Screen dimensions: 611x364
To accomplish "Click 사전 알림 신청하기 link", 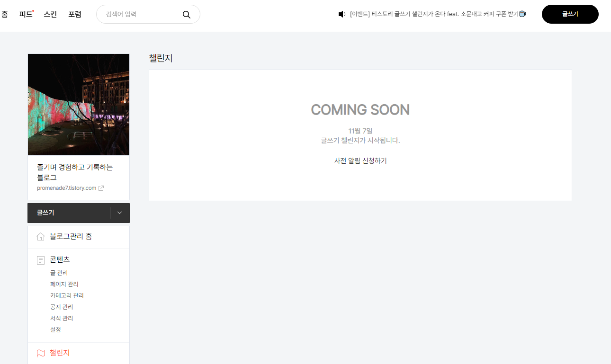I will pyautogui.click(x=360, y=161).
